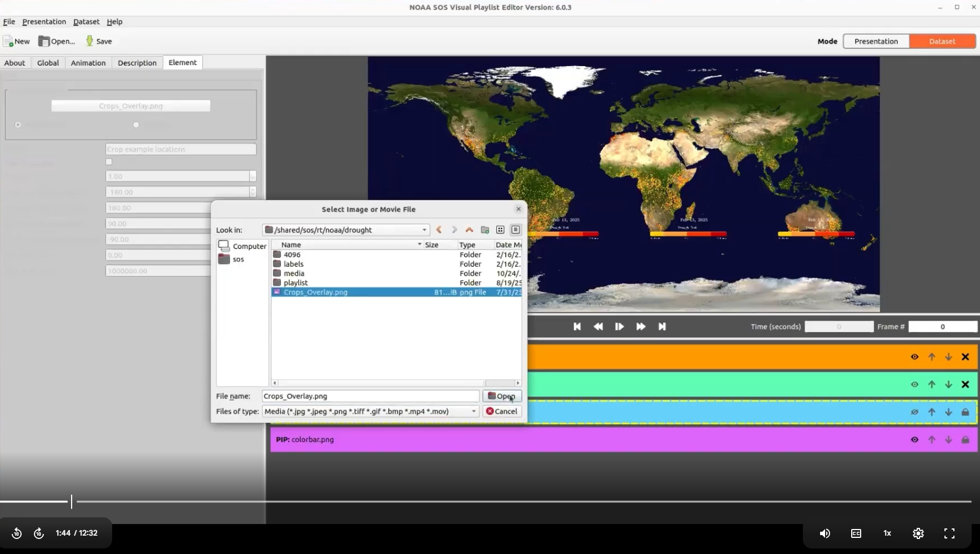Toggle visibility of the orange layer
The height and width of the screenshot is (554, 980).
pyautogui.click(x=914, y=357)
